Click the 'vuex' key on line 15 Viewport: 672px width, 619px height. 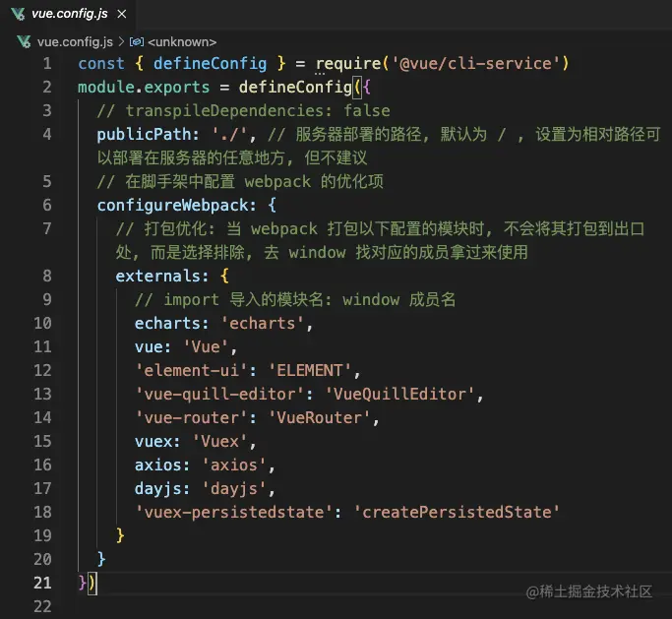153,441
